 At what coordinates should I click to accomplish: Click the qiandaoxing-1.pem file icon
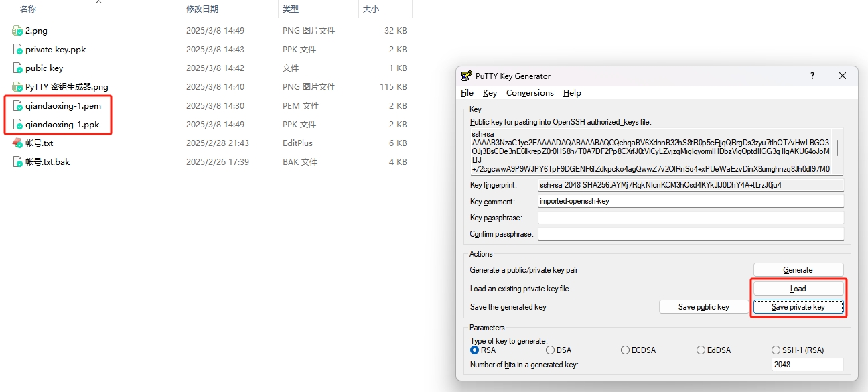click(x=17, y=106)
